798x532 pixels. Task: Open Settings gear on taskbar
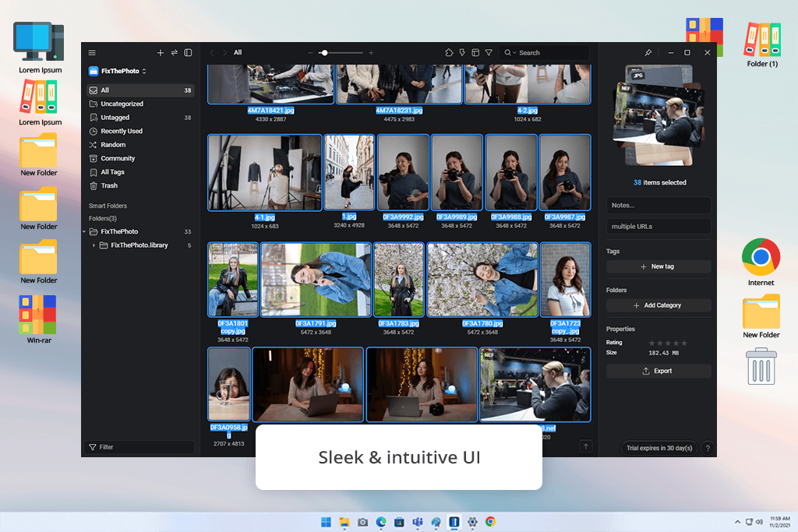click(472, 523)
